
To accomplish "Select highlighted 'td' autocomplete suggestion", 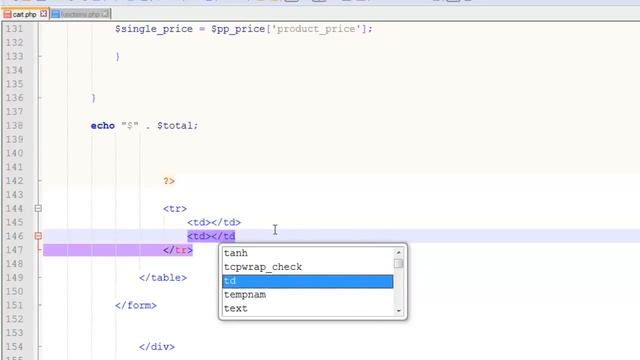I will [x=307, y=281].
